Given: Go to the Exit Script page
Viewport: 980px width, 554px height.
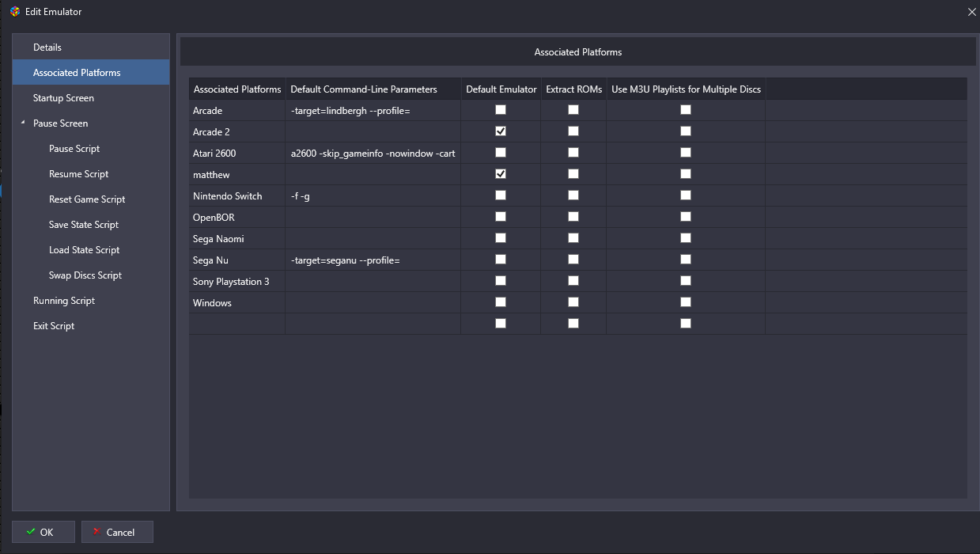Looking at the screenshot, I should (54, 326).
